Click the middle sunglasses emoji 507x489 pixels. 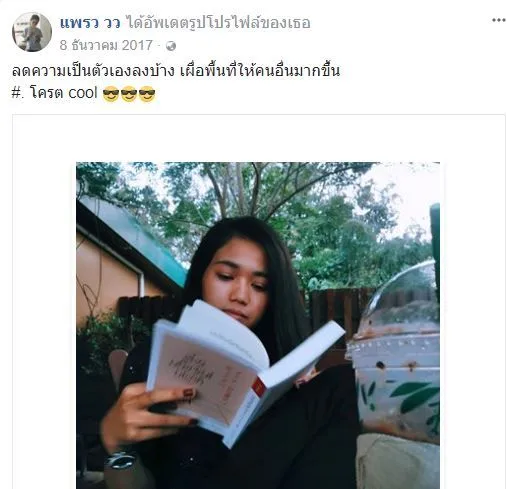(x=129, y=93)
